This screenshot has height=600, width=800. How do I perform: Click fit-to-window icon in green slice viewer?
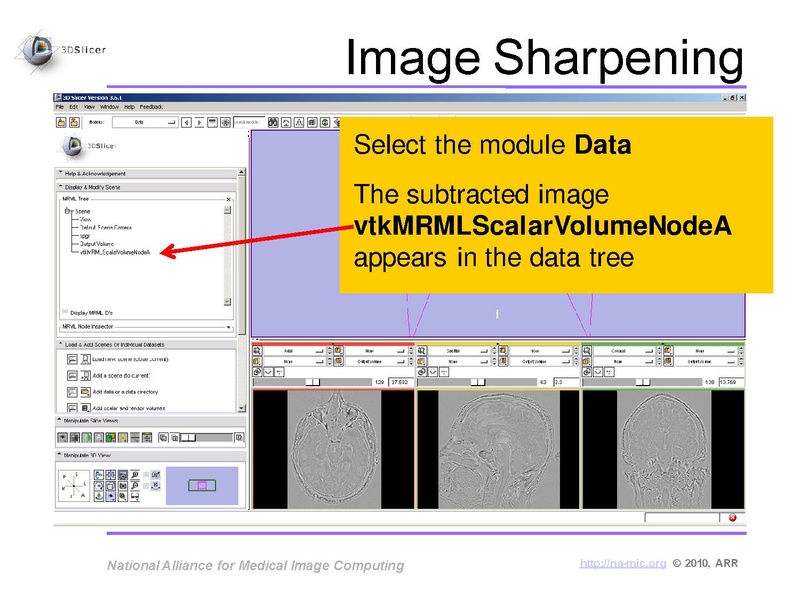(x=587, y=351)
